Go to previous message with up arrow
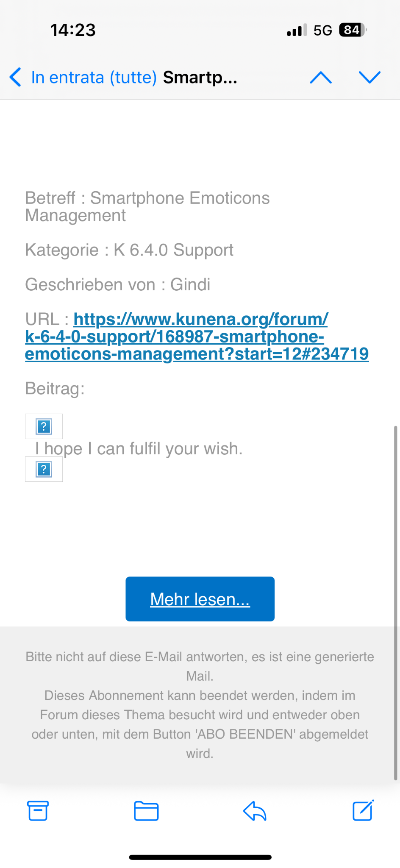The height and width of the screenshot is (868, 400). click(321, 77)
